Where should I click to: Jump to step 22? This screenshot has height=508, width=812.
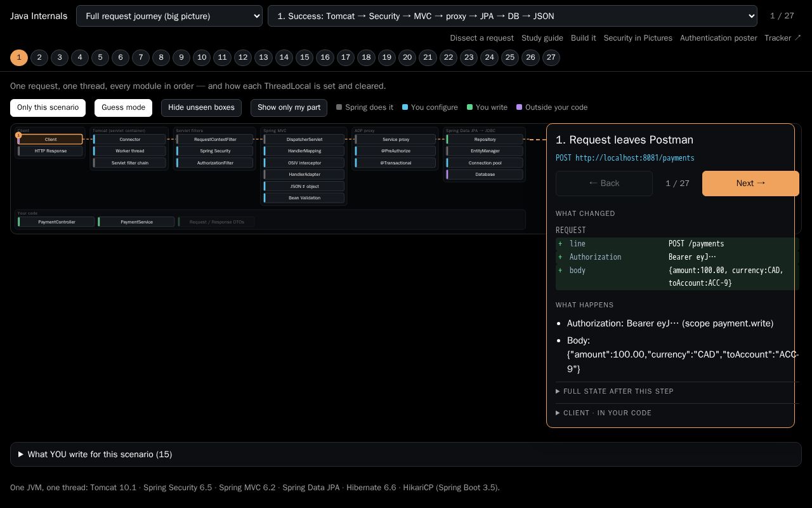(449, 58)
